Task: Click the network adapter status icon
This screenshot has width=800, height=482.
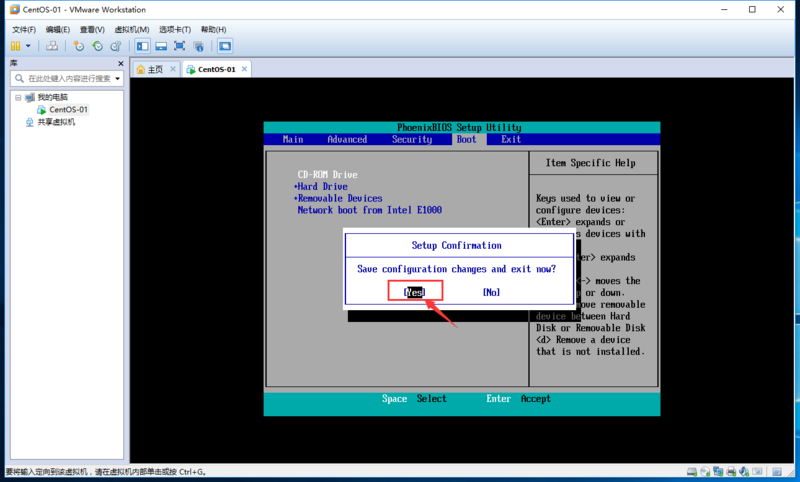Action: click(x=718, y=472)
